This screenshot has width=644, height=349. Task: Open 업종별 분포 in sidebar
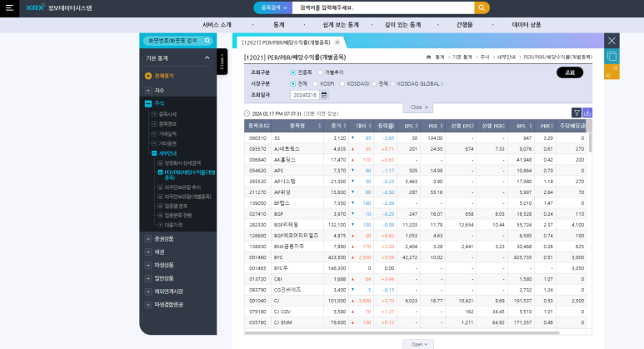(176, 206)
